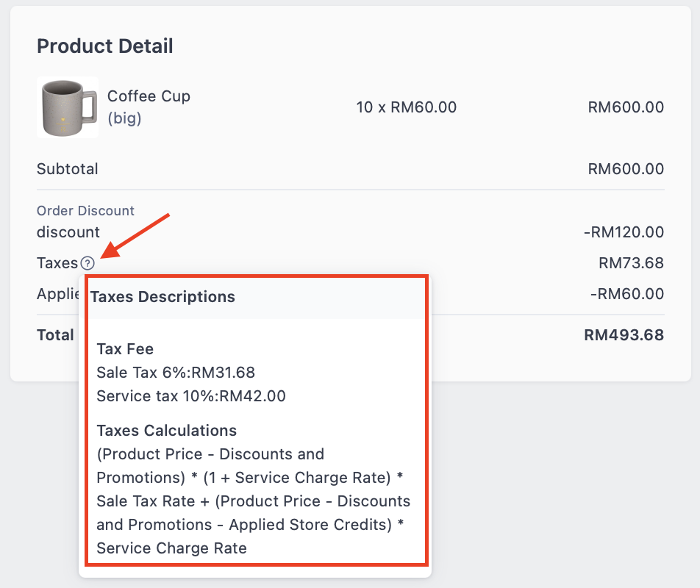Click the Coffee Cup product name
The height and width of the screenshot is (588, 700).
(x=149, y=96)
